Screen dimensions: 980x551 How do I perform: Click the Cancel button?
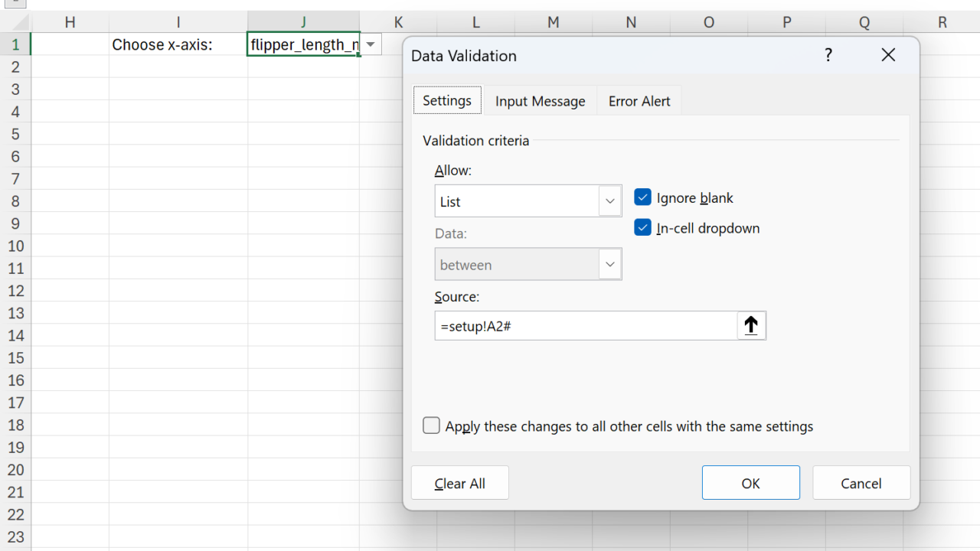(861, 483)
